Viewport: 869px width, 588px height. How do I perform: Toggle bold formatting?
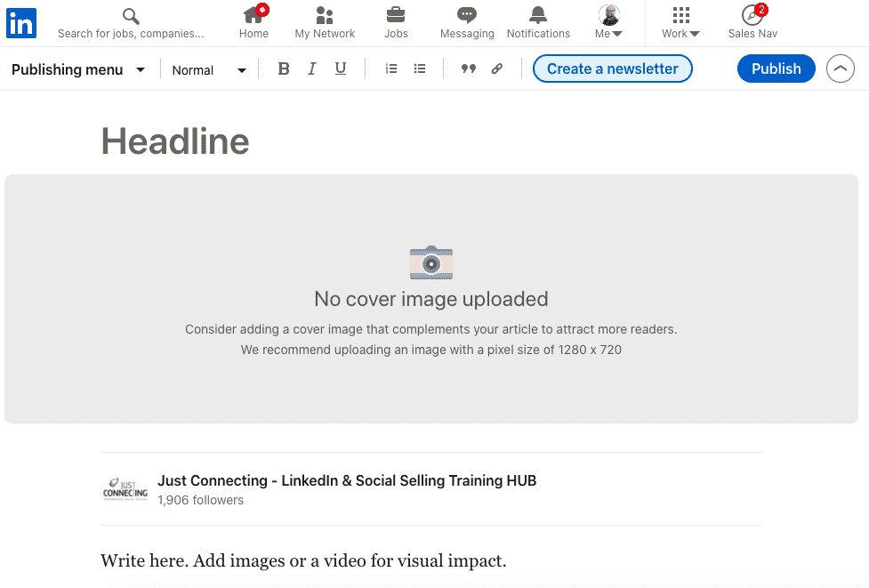[284, 69]
